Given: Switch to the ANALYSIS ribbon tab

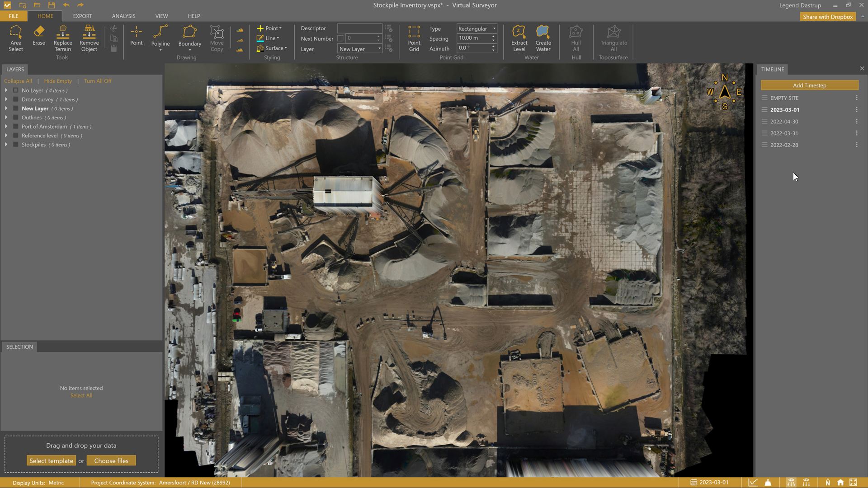Looking at the screenshot, I should click(123, 16).
